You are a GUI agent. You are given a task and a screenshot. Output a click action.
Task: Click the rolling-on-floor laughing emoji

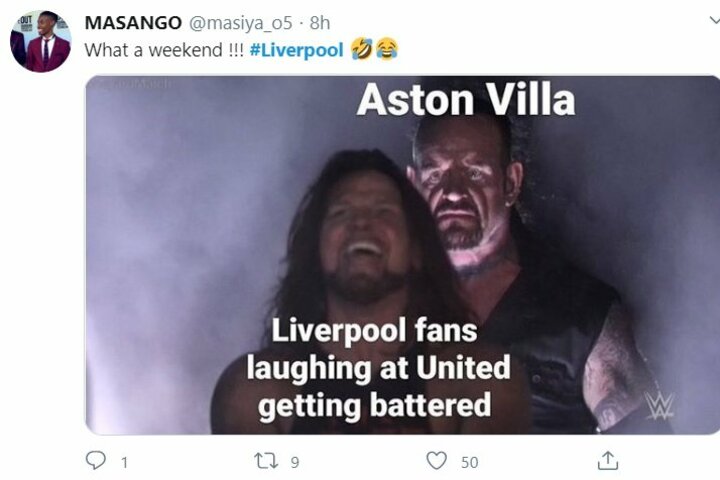pyautogui.click(x=362, y=49)
